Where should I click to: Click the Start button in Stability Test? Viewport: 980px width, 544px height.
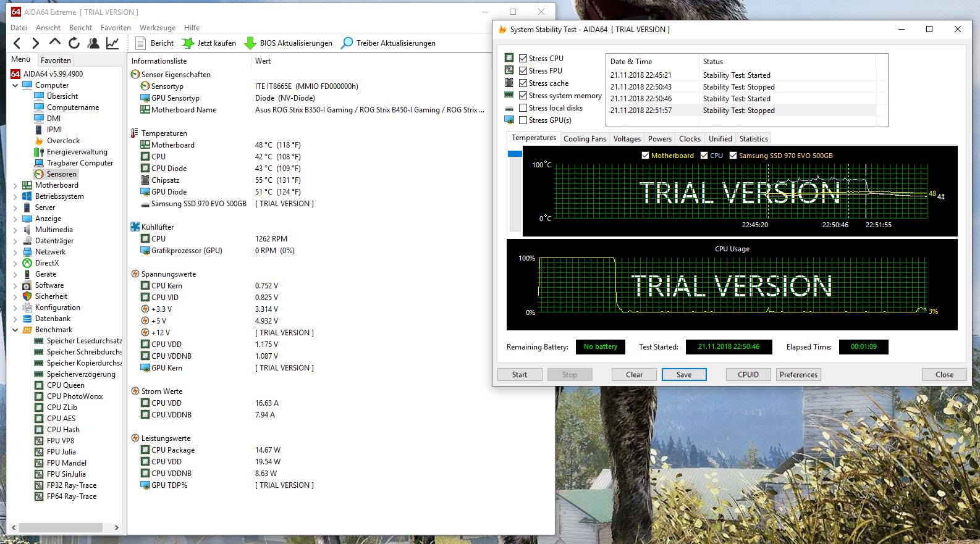[520, 375]
